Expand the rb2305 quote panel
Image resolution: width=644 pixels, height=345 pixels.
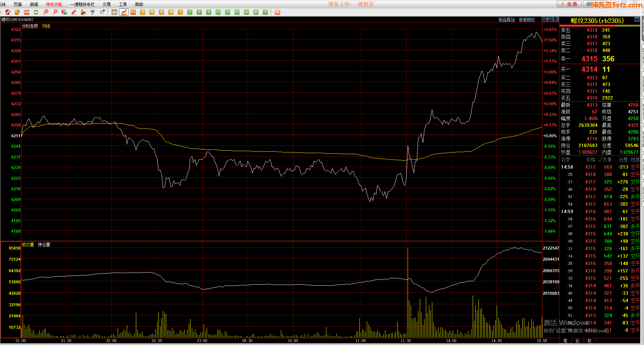[637, 19]
